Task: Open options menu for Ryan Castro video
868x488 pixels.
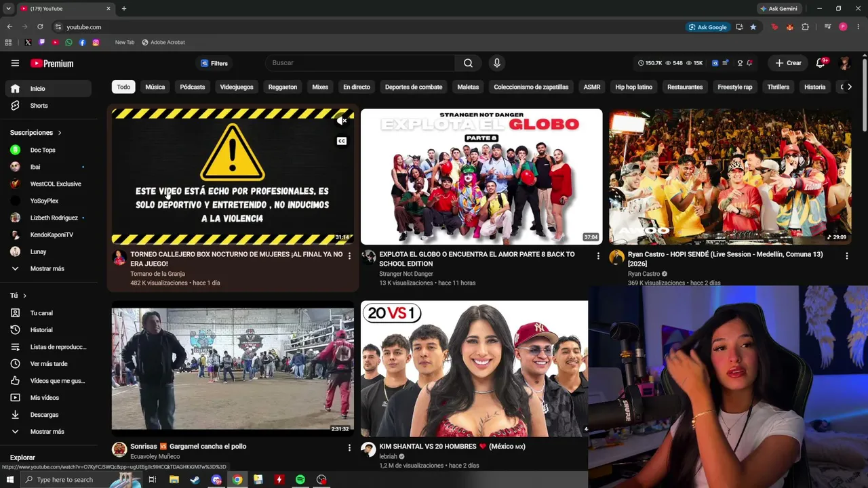Action: 846,256
